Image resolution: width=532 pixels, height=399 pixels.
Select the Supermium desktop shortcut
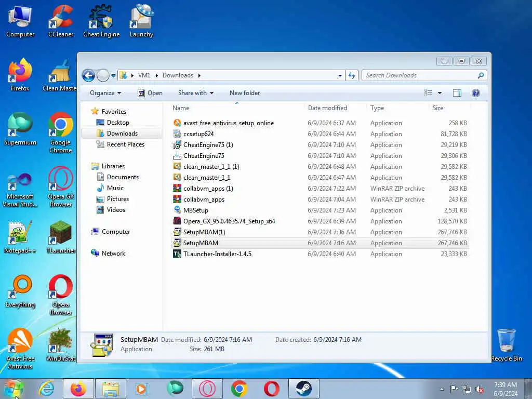(20, 129)
